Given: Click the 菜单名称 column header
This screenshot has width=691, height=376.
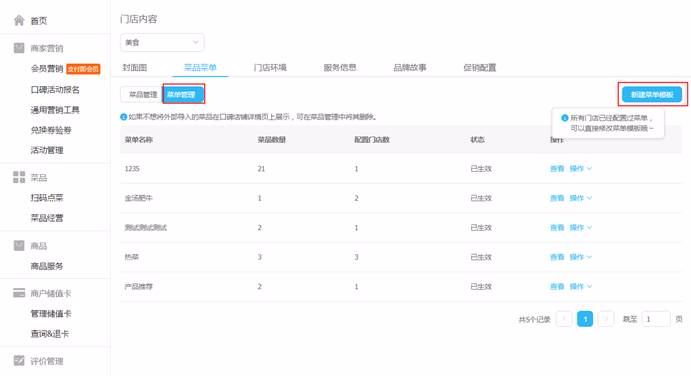Looking at the screenshot, I should pos(138,140).
